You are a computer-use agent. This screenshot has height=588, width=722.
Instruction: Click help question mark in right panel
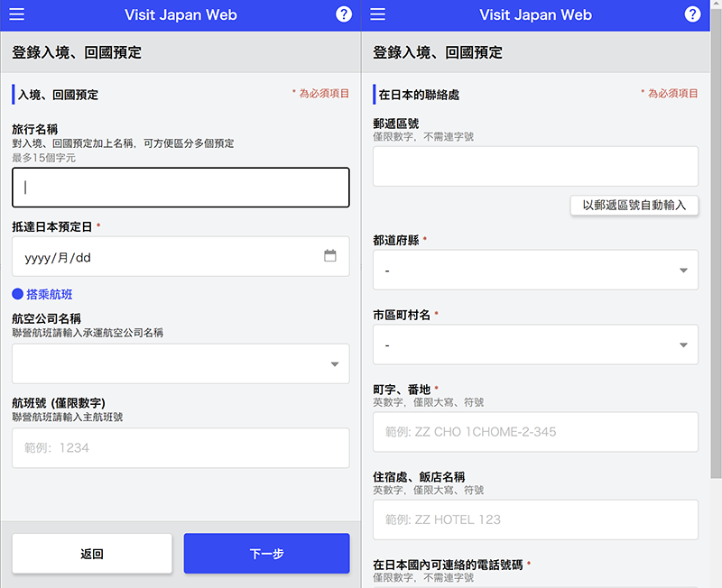(x=692, y=14)
